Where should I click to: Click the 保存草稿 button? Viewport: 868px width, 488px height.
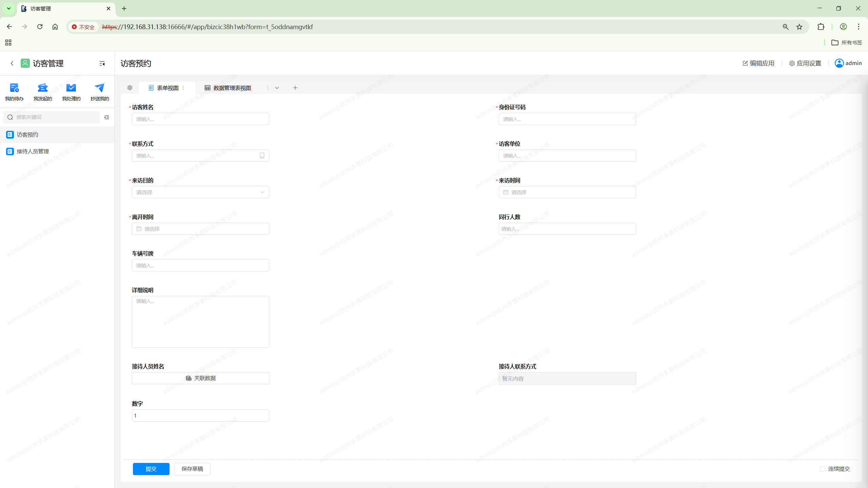(x=192, y=469)
